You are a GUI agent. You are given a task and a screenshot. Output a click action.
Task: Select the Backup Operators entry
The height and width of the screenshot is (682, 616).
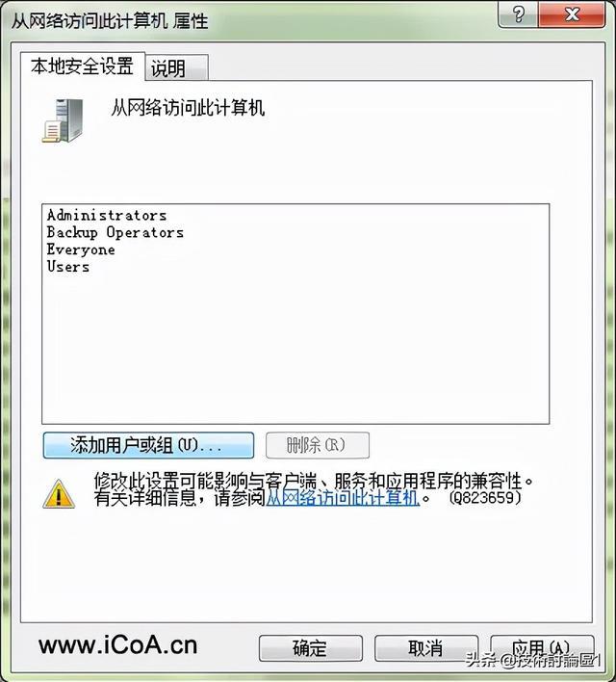pyautogui.click(x=115, y=232)
